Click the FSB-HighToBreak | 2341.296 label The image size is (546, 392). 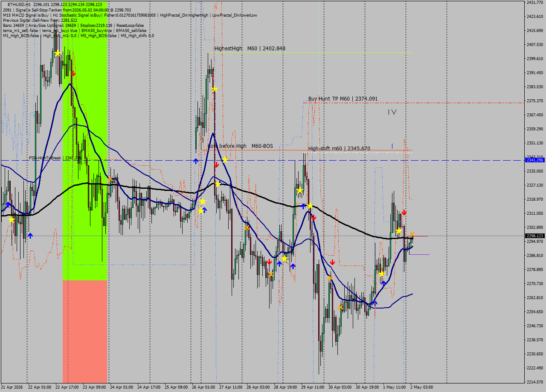[x=55, y=158]
